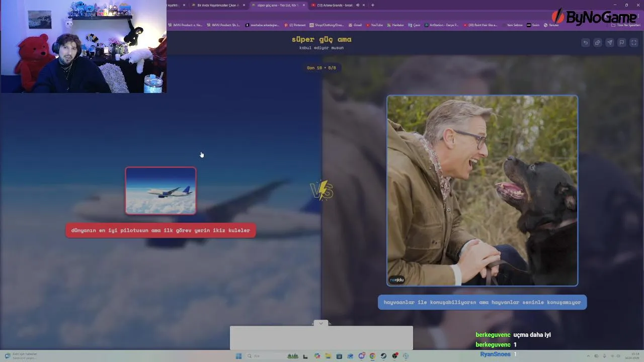Open the Haritalar bookmark
Viewport: 644px width, 362px height.
(x=395, y=25)
